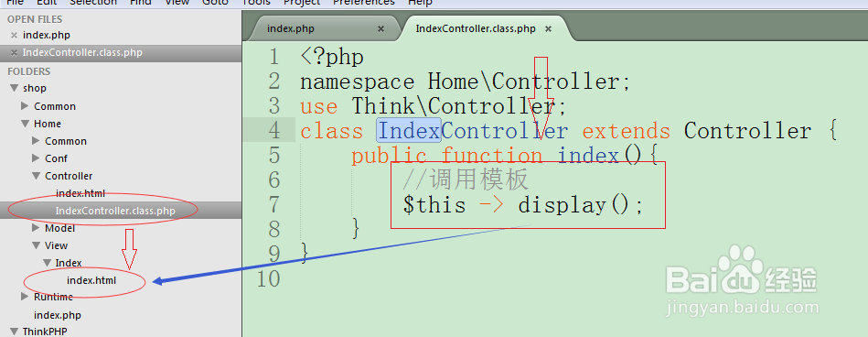The width and height of the screenshot is (868, 337).
Task: Open the Preferences menu
Action: tap(364, 2)
